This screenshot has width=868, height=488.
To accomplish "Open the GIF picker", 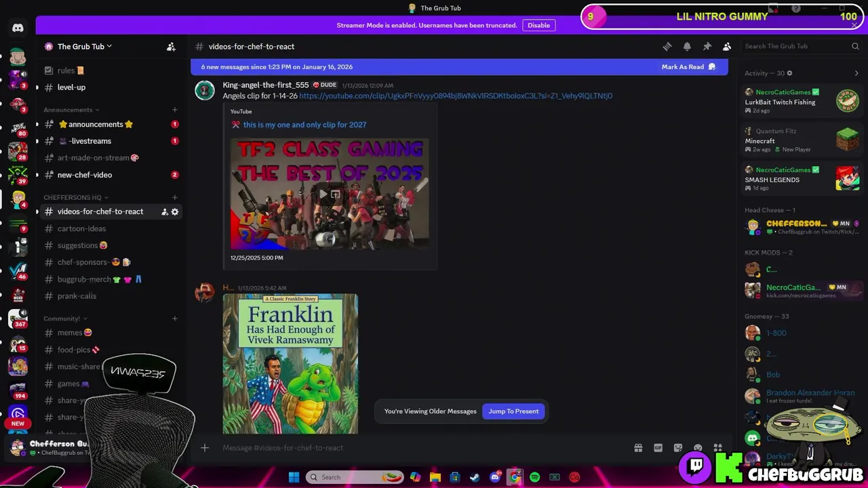I will click(x=658, y=447).
